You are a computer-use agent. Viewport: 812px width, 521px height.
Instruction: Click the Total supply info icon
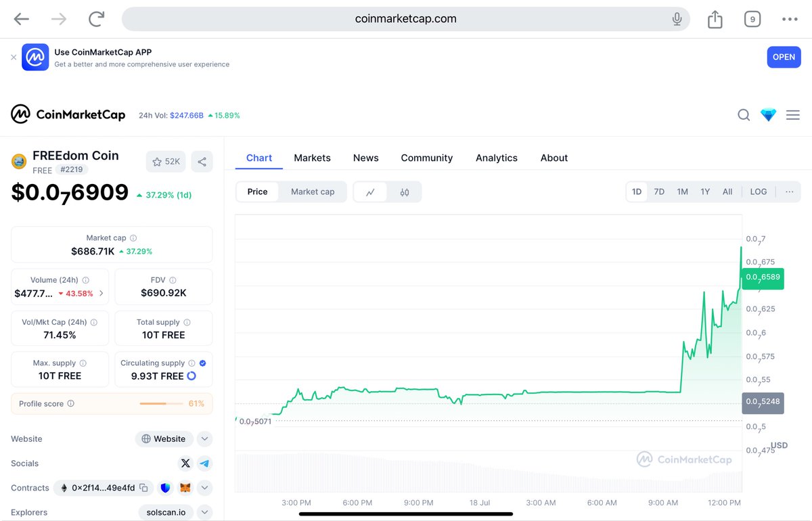(187, 323)
